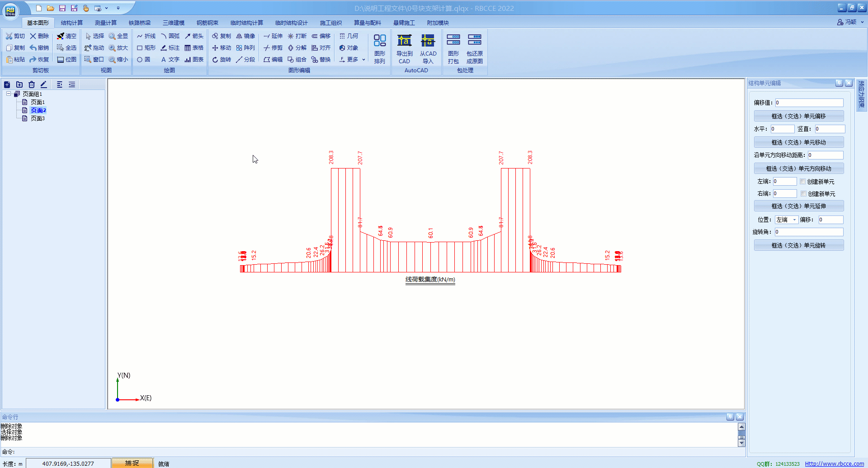Select the 折线 polyline drawing tool
Image resolution: width=868 pixels, height=468 pixels.
tap(146, 36)
